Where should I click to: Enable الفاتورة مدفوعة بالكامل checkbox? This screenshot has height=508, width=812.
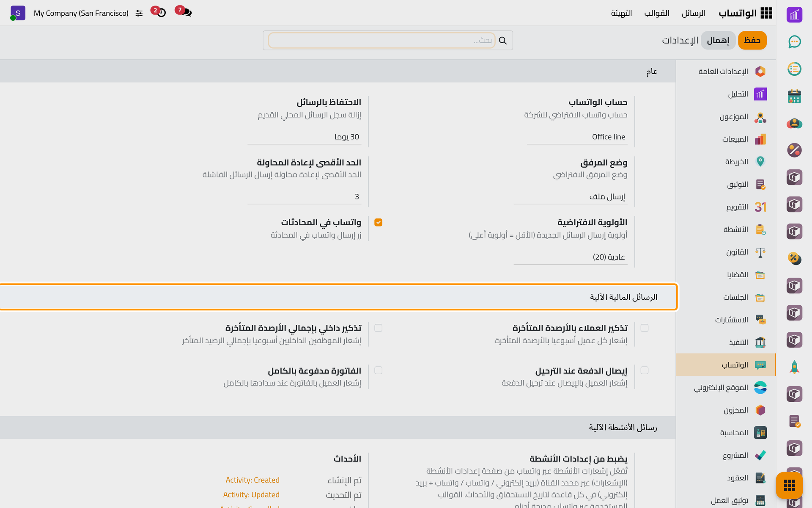click(x=379, y=370)
